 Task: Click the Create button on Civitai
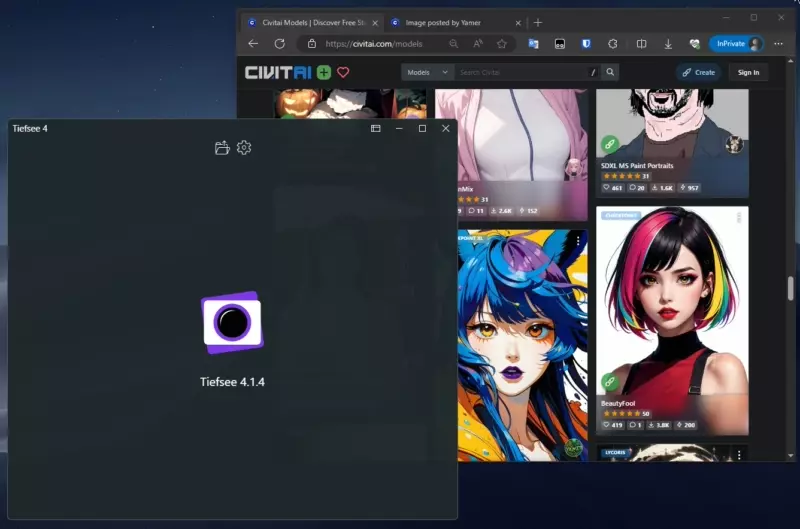(x=698, y=72)
